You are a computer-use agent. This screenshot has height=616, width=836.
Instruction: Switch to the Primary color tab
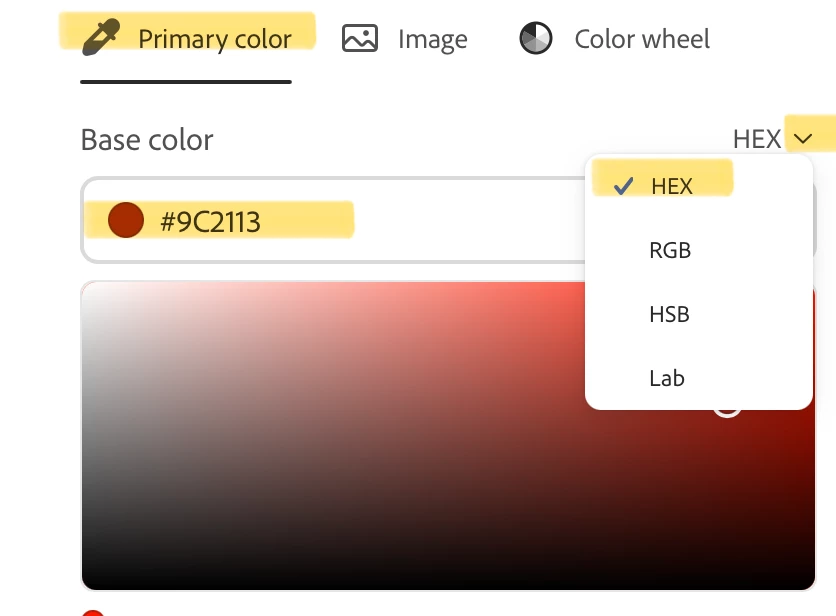[187, 39]
